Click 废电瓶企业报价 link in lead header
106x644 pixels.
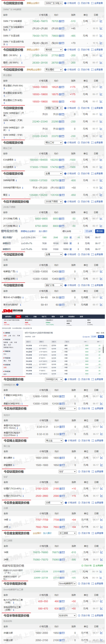pyautogui.click(x=34, y=70)
